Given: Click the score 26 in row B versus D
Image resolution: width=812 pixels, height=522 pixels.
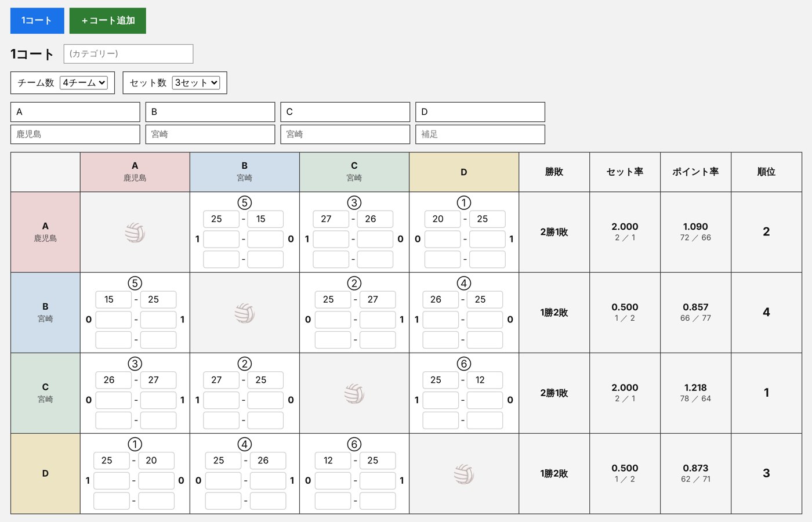Looking at the screenshot, I should pos(440,300).
